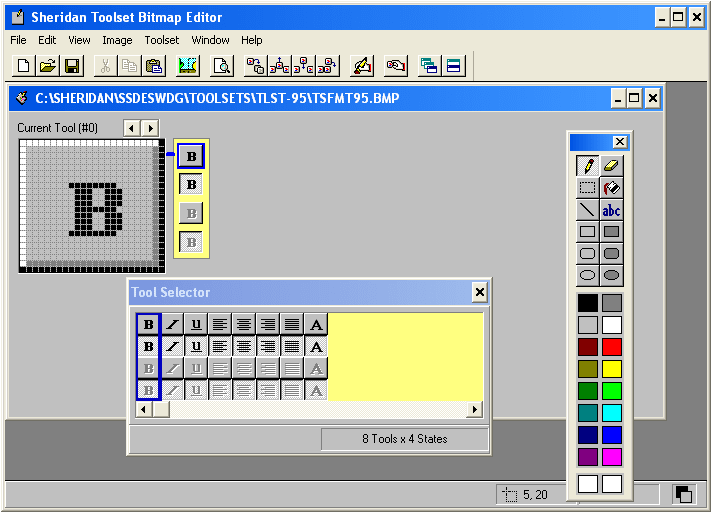
Task: Close the floating tool palette
Action: click(620, 142)
